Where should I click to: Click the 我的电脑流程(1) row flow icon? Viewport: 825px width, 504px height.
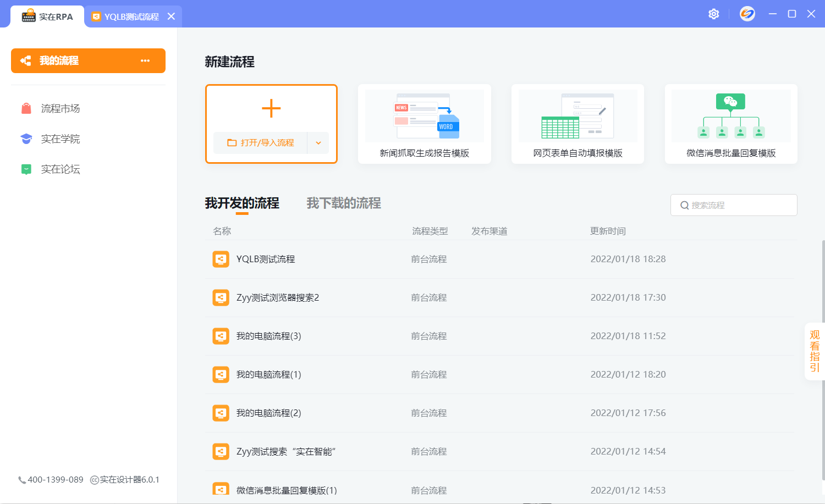tap(221, 374)
